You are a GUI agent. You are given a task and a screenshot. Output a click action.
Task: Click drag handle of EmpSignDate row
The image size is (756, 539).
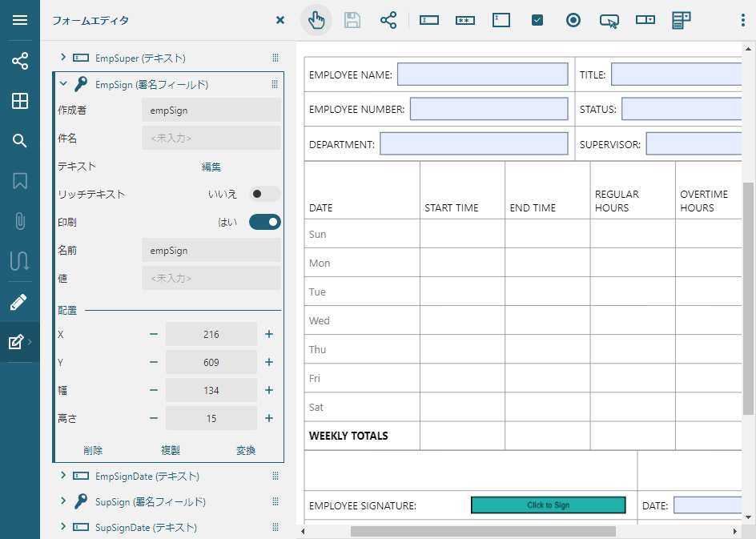(x=275, y=476)
